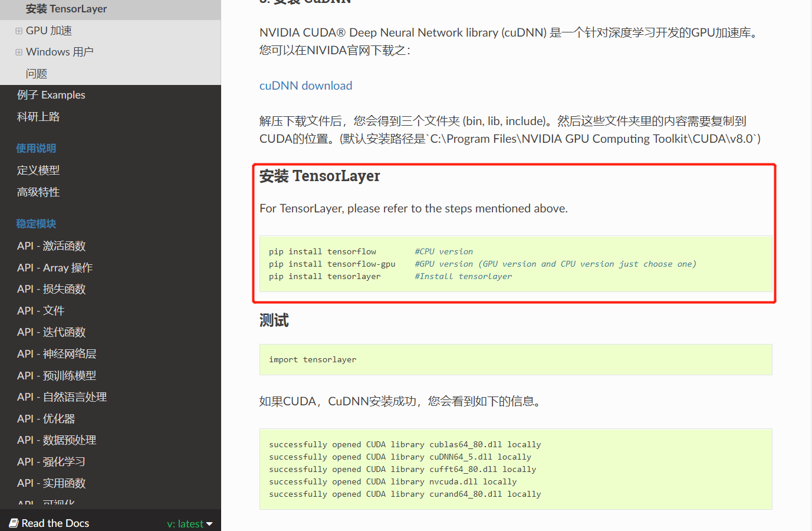Screen dimensions: 812x531
Task: Open API - 文件
Action: point(42,310)
